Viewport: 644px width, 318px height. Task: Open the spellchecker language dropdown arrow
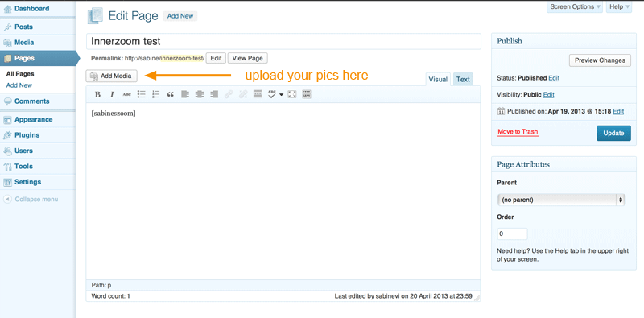tap(281, 95)
